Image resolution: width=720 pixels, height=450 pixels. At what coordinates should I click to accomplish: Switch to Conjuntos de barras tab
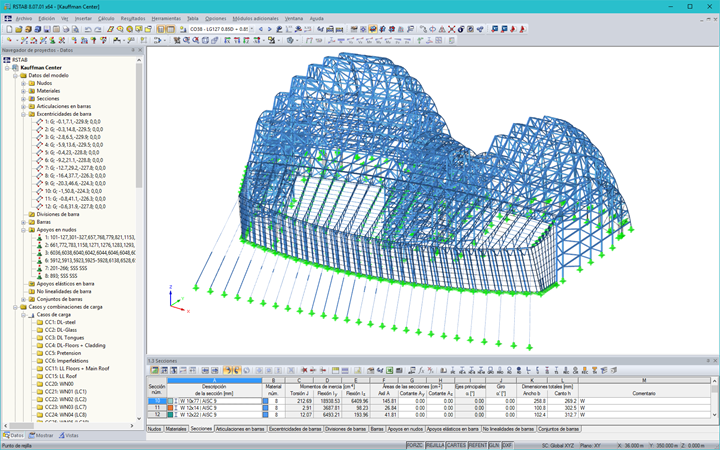click(558, 429)
